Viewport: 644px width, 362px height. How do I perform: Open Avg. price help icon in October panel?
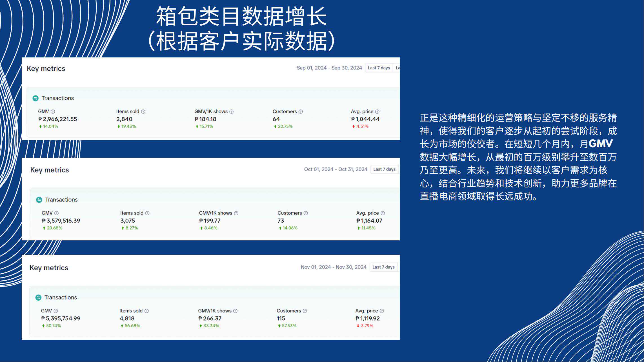(383, 213)
